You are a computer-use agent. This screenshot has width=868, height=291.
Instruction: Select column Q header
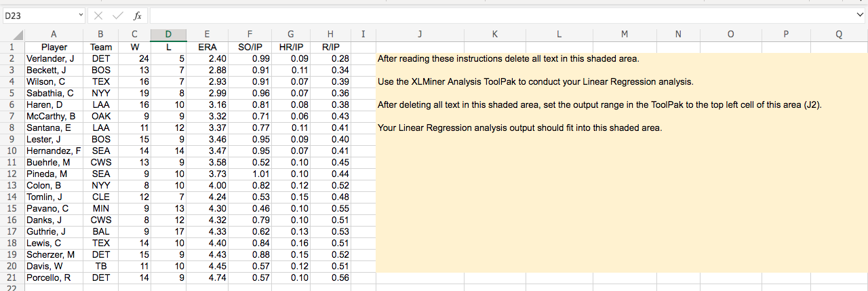839,35
